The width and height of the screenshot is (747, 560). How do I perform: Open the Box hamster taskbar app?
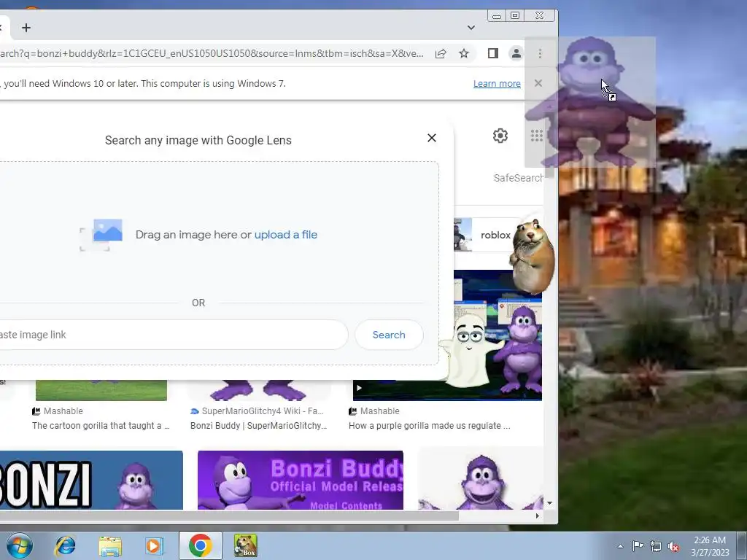point(245,545)
